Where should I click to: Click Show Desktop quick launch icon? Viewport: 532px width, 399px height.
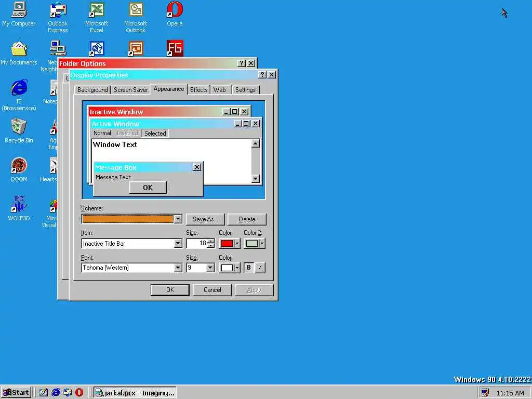click(43, 393)
